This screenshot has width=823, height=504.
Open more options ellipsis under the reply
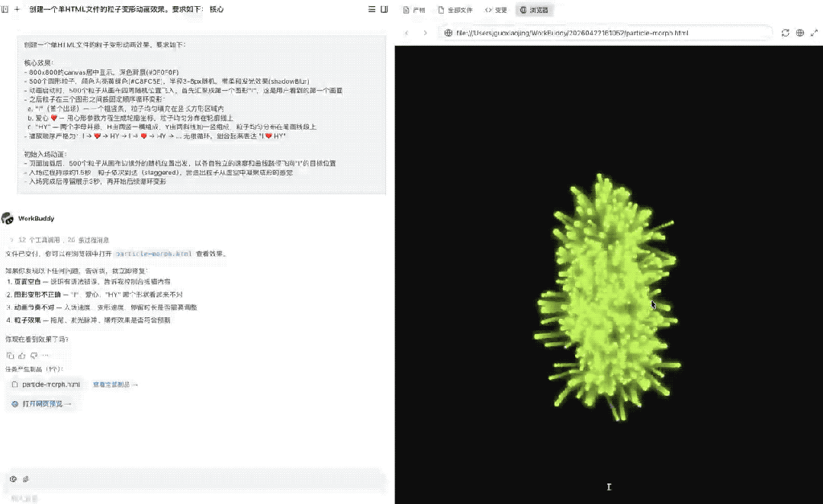click(46, 355)
